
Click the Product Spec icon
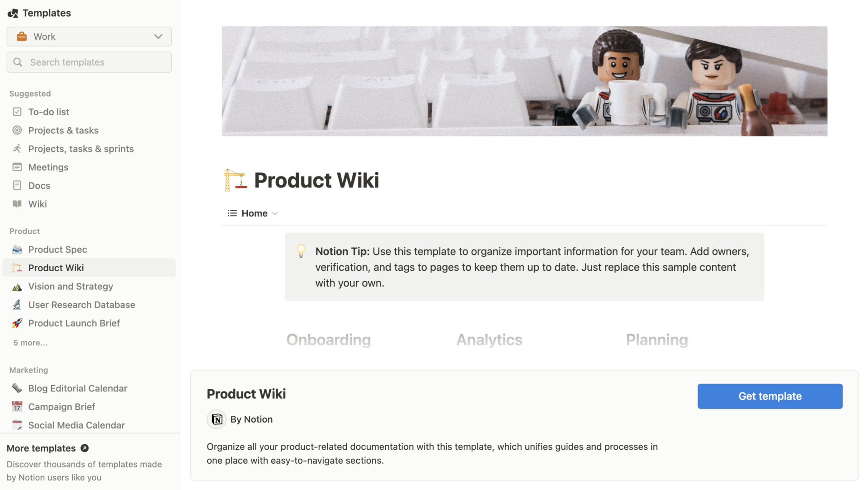click(x=17, y=249)
